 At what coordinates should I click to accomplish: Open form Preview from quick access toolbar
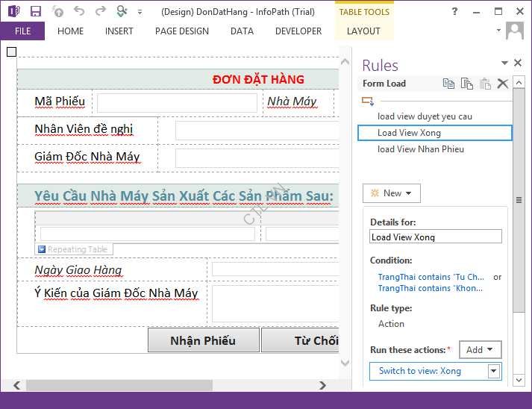click(122, 11)
